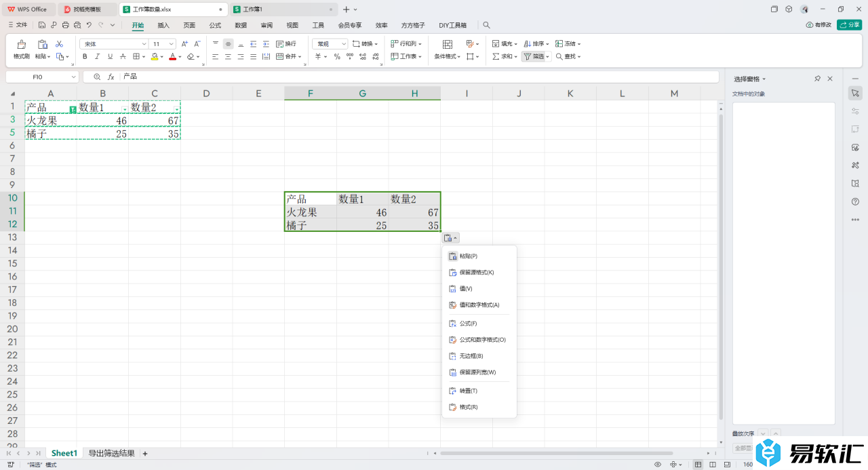Click 分享 share button
Image resolution: width=868 pixels, height=470 pixels.
[x=850, y=25]
